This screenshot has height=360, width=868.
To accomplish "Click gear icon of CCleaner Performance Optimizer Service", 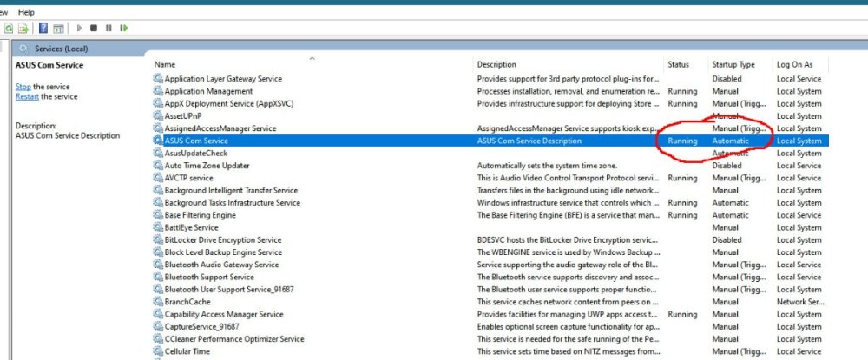I will click(158, 339).
